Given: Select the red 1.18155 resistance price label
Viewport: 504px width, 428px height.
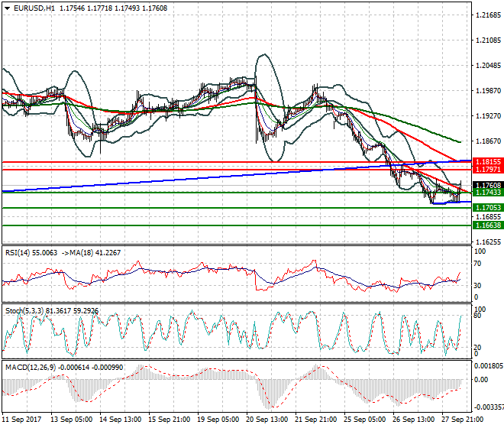Looking at the screenshot, I should coord(488,162).
